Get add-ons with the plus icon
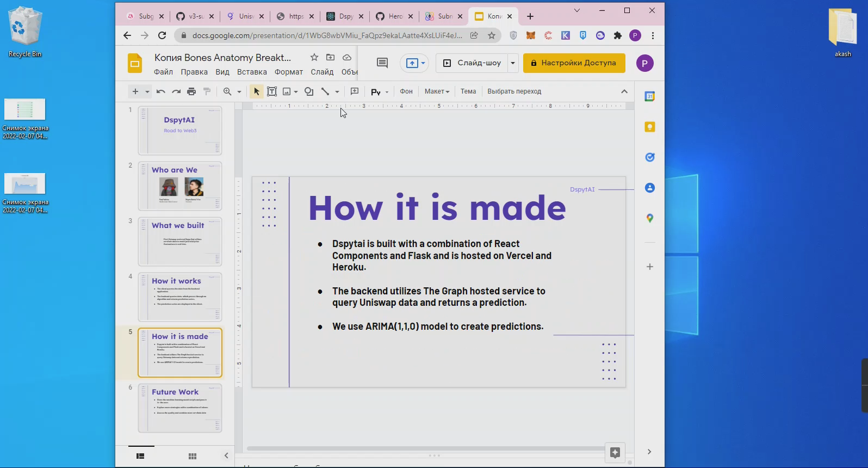This screenshot has height=468, width=868. coord(649,267)
